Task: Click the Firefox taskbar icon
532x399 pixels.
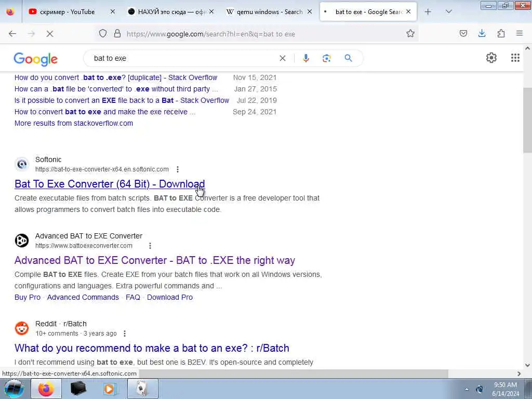Action: tap(46, 389)
